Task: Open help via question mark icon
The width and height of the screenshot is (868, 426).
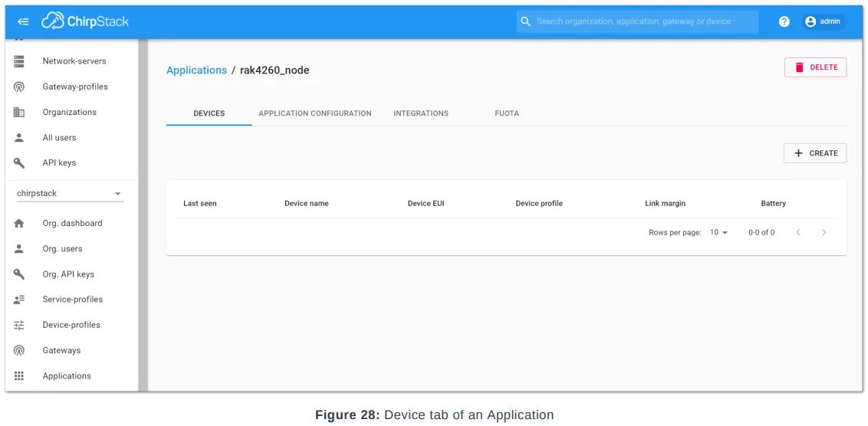Action: coord(784,21)
